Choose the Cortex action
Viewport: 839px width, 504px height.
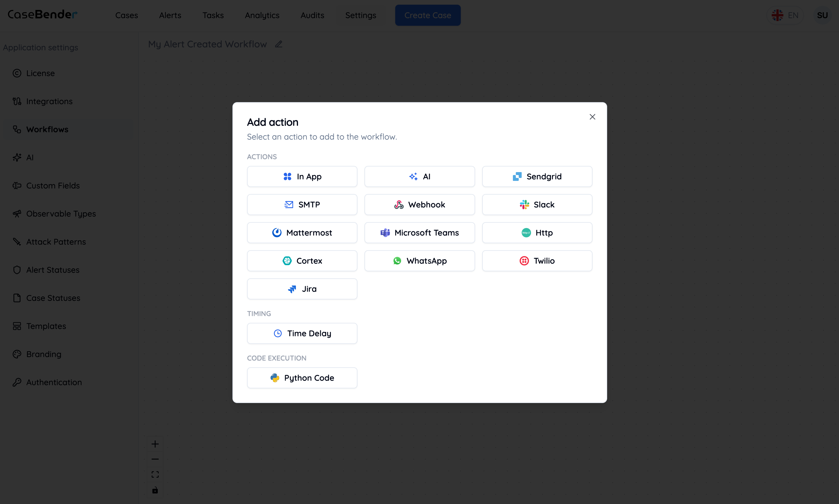click(x=302, y=261)
